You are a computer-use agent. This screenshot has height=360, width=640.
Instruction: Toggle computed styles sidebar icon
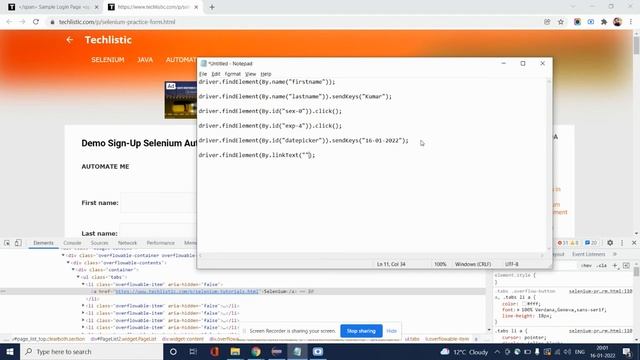(626, 266)
